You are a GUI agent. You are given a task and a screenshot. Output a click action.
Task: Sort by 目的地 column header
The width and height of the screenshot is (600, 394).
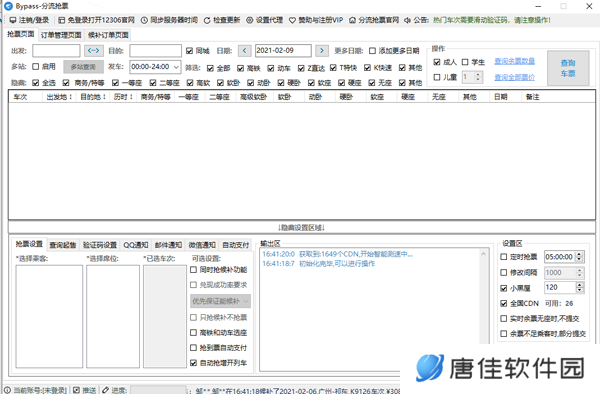coord(93,97)
